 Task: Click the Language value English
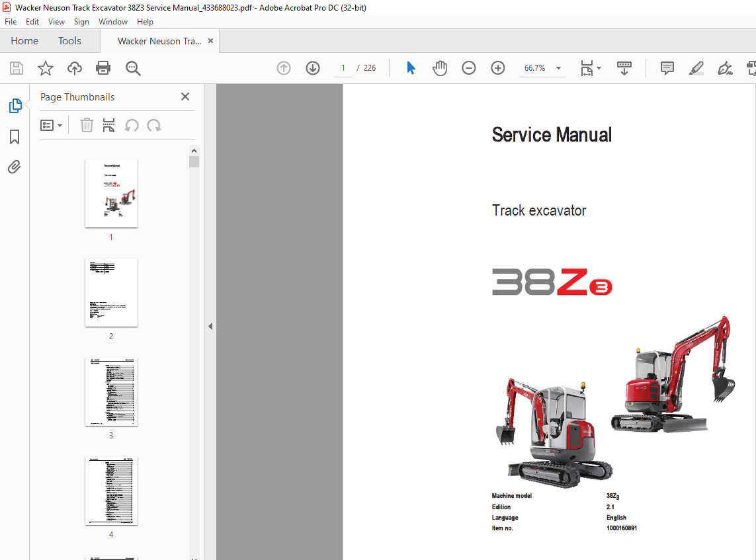(616, 518)
